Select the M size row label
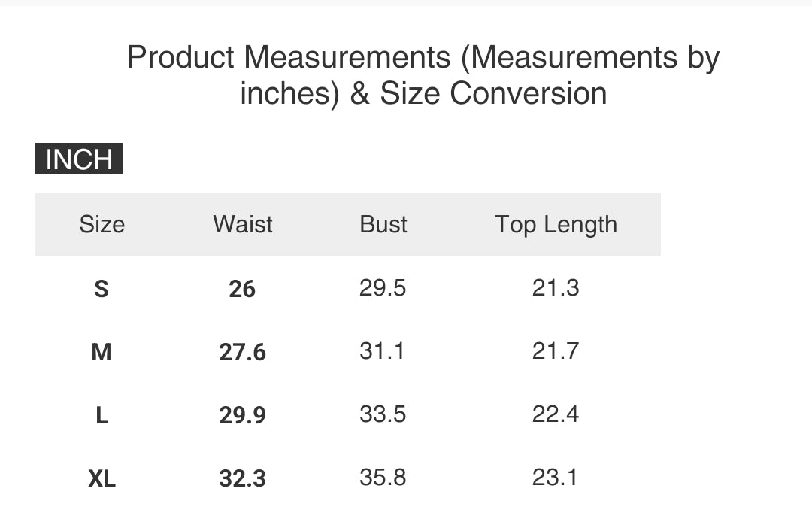This screenshot has width=812, height=528. [x=101, y=352]
